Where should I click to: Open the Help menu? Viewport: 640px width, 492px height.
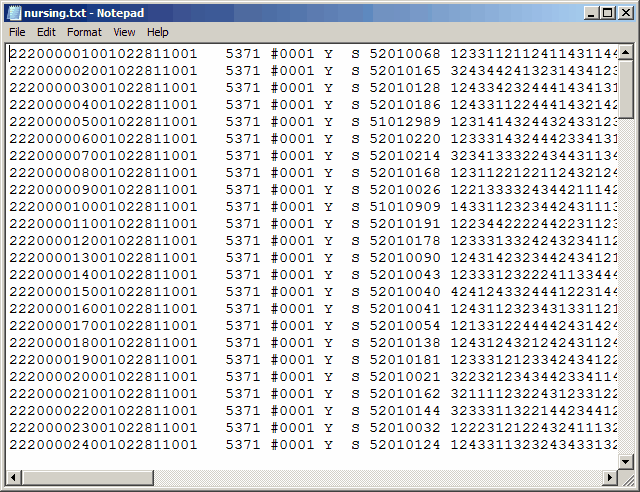click(x=158, y=32)
